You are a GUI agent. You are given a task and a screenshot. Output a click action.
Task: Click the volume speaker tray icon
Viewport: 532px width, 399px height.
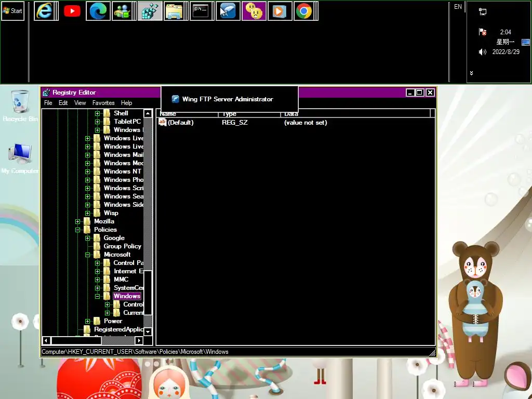(483, 52)
